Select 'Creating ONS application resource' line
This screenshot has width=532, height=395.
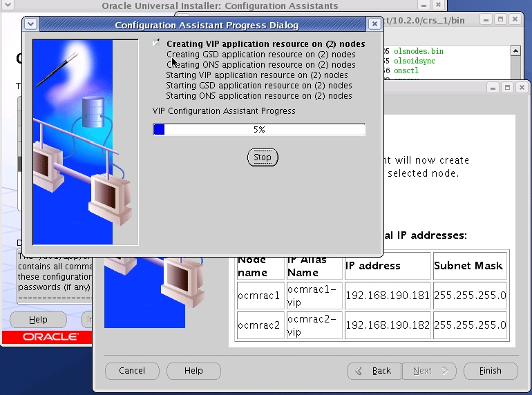[261, 65]
